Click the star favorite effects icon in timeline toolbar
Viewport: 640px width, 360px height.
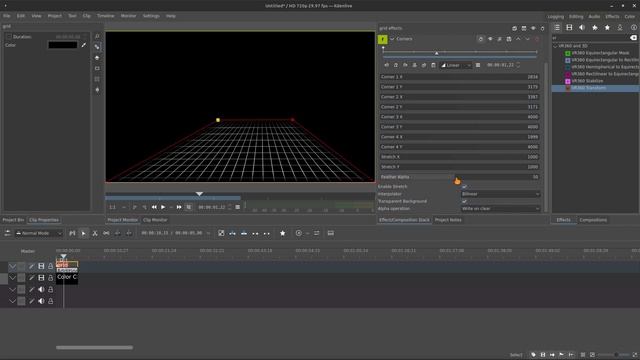coord(282,233)
